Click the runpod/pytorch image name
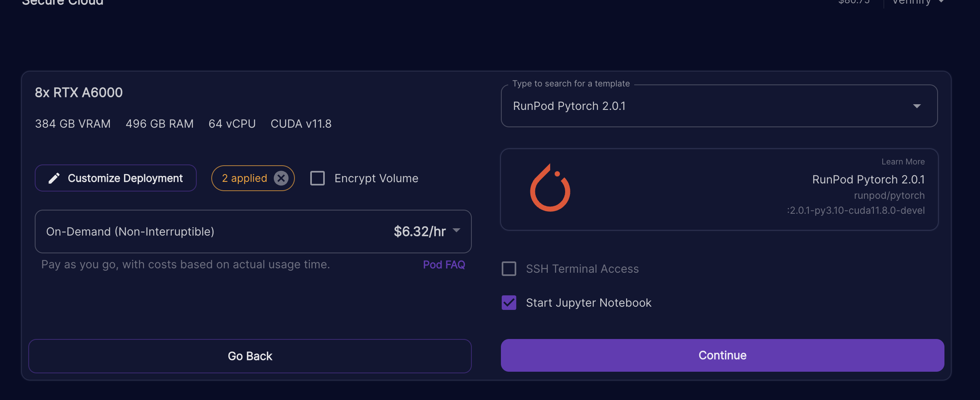The width and height of the screenshot is (980, 400). (889, 196)
